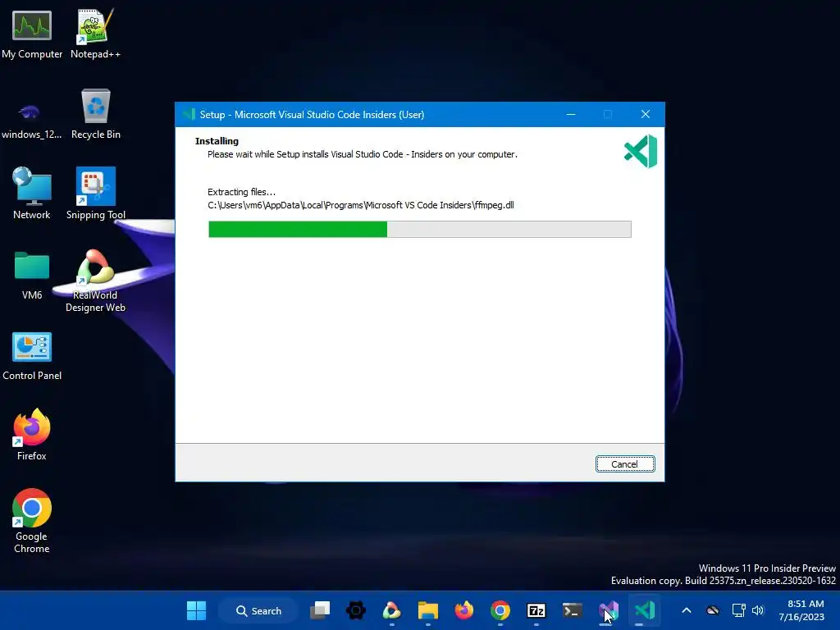Switch to RealWorld Designer in taskbar

(x=391, y=610)
